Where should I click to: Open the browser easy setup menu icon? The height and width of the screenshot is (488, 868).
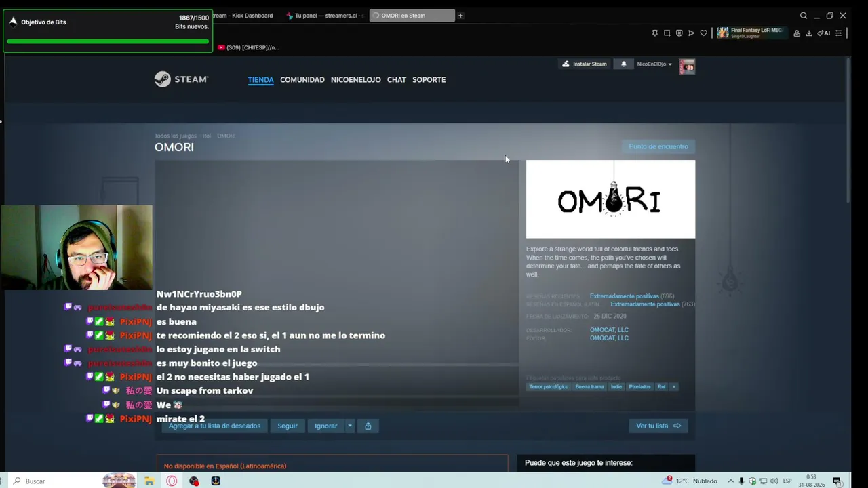pyautogui.click(x=838, y=33)
